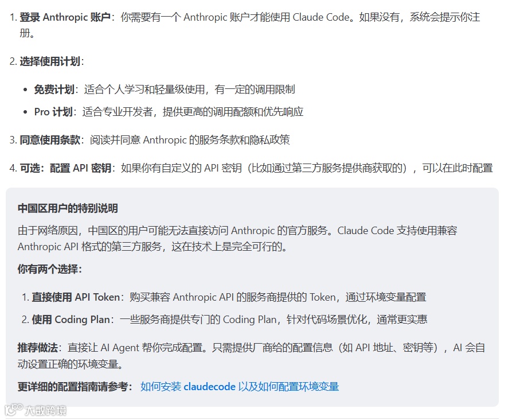The height and width of the screenshot is (420, 508).
Task: Click the bullet label '免费计划'
Action: [54, 90]
